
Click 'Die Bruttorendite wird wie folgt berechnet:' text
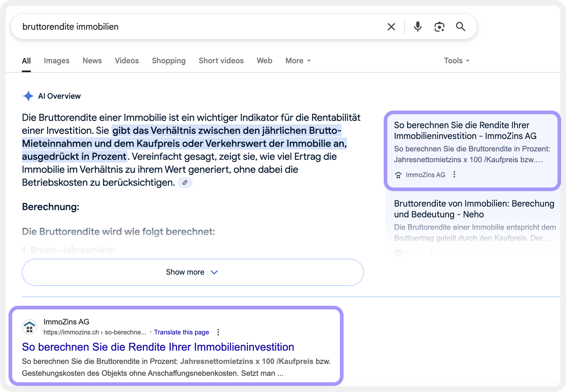[119, 231]
